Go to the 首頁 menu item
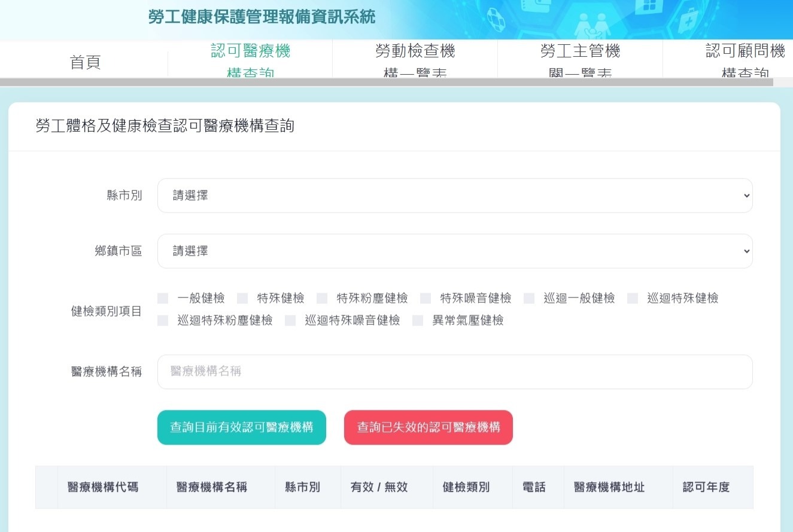This screenshot has height=532, width=793. click(86, 62)
